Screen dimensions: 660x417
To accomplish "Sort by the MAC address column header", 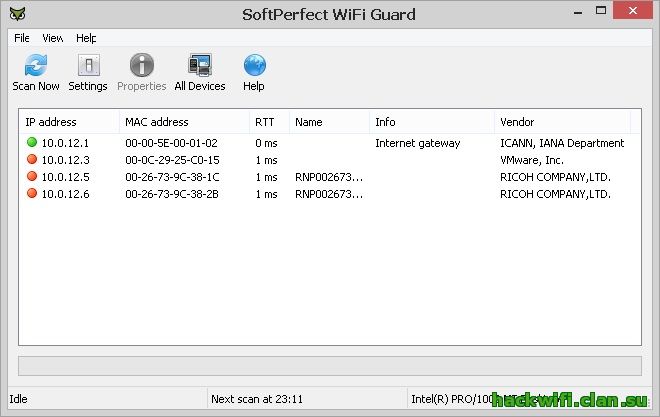I will (184, 122).
